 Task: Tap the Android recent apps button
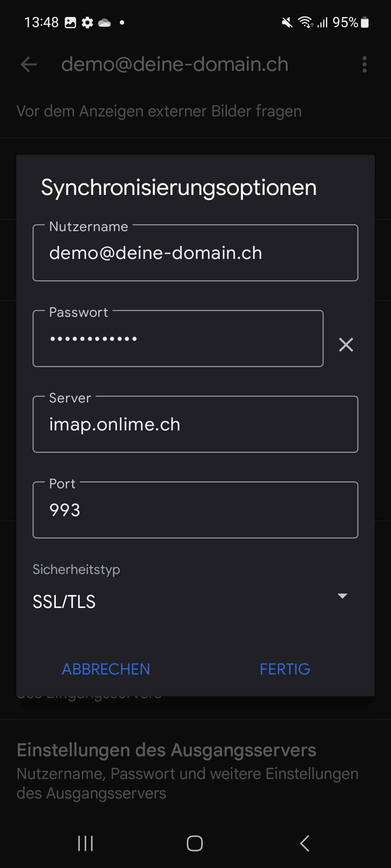coord(86,843)
